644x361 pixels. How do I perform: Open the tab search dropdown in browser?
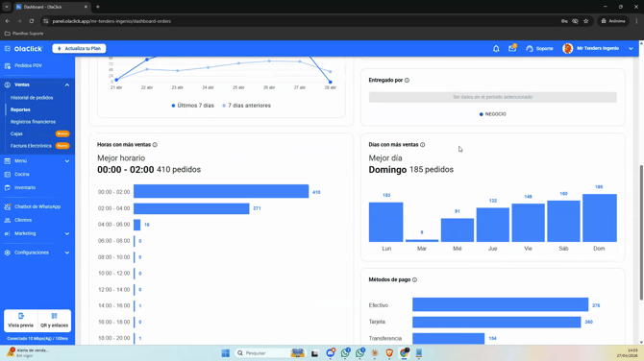pyautogui.click(x=7, y=7)
